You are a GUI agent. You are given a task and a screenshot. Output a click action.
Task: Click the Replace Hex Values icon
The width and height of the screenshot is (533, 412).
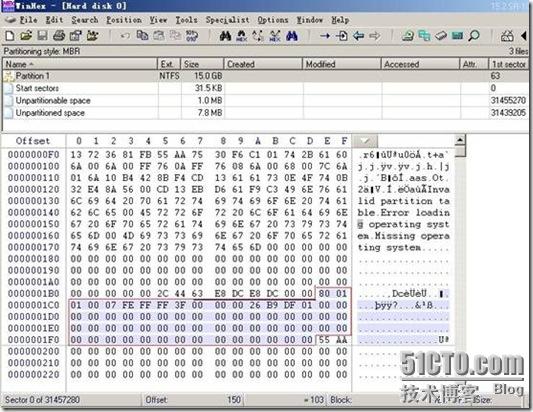tap(275, 35)
